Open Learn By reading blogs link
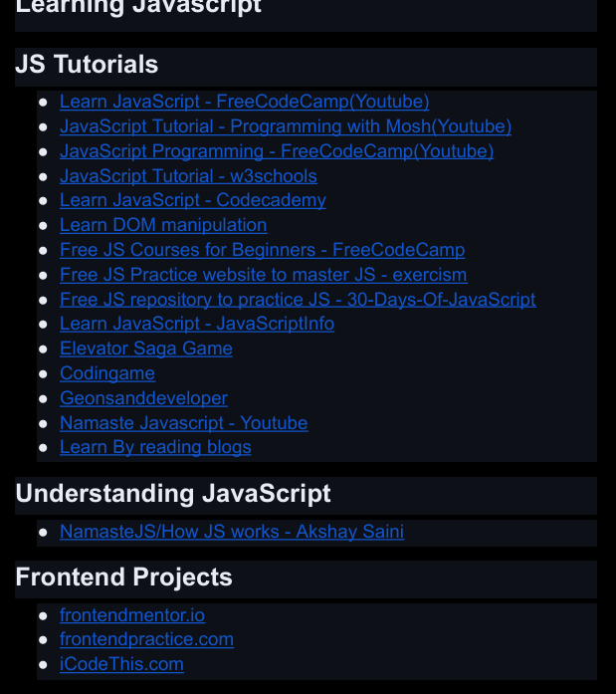Image resolution: width=616 pixels, height=694 pixels. point(155,448)
